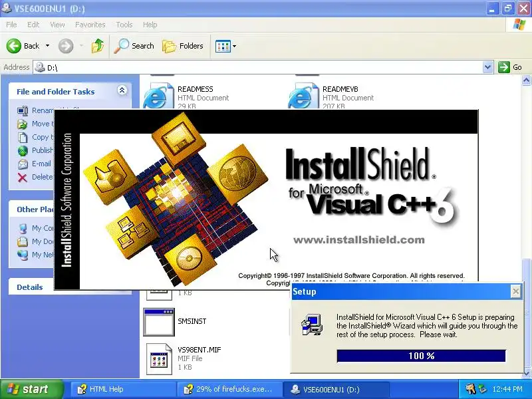Click the Details panel header
Screen dimensions: 532x399
[70, 287]
